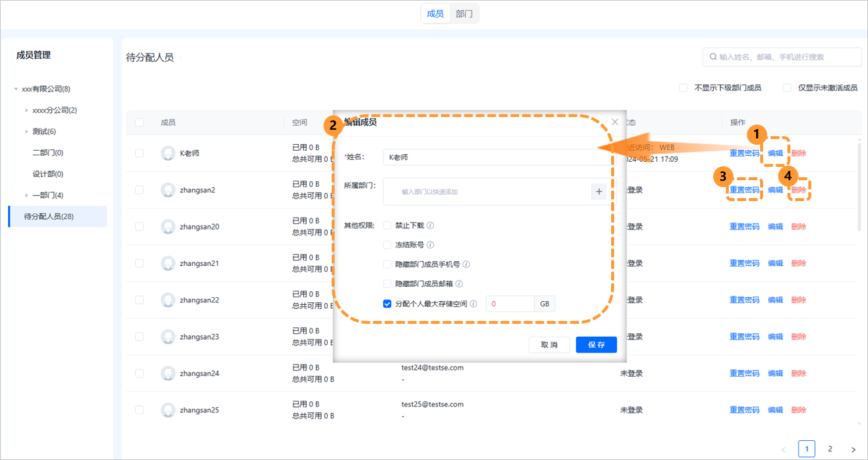This screenshot has width=868, height=460.
Task: Click the 保存 button in the dialog
Action: pos(596,344)
